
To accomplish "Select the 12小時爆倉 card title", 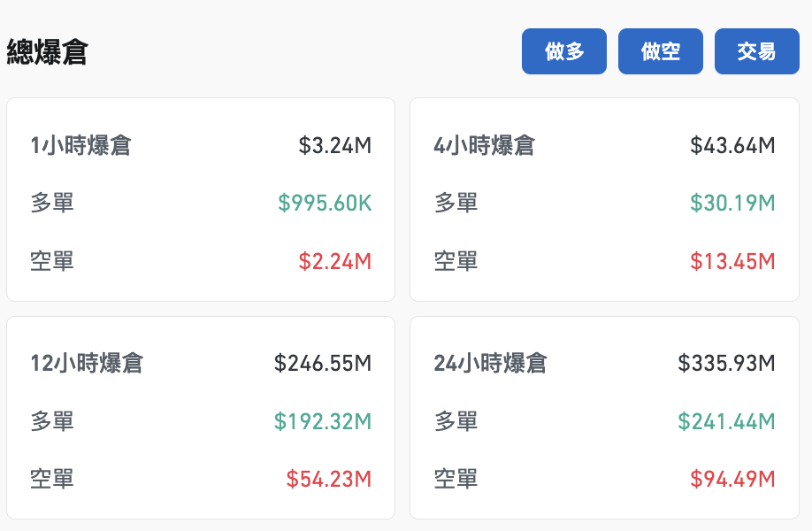I will click(x=87, y=363).
